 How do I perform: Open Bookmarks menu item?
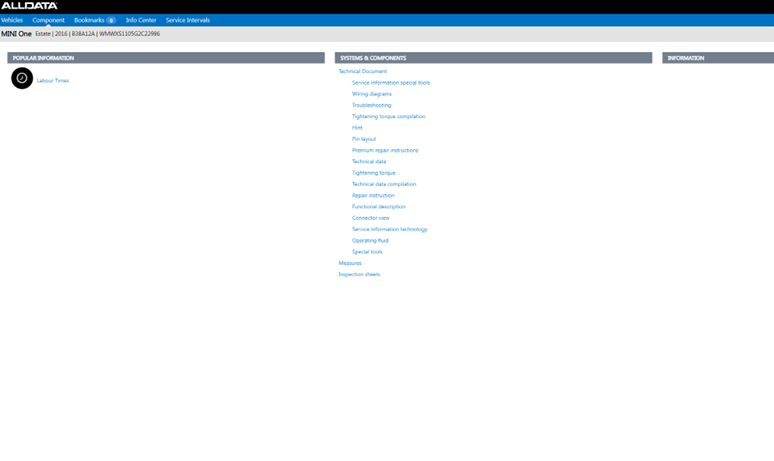pyautogui.click(x=89, y=20)
